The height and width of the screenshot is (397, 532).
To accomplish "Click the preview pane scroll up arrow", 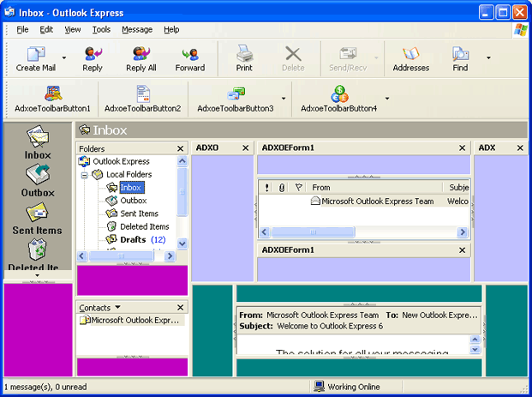I will tap(475, 340).
